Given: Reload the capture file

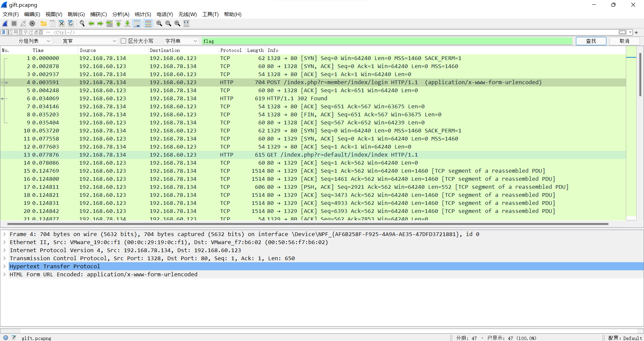Looking at the screenshot, I should click(x=71, y=23).
